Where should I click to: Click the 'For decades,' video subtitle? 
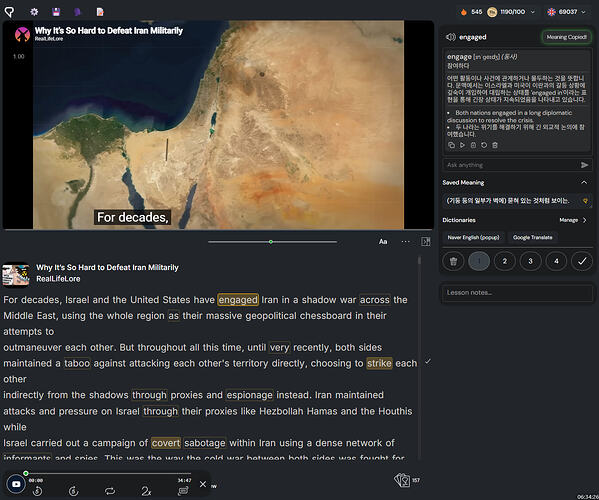(132, 217)
